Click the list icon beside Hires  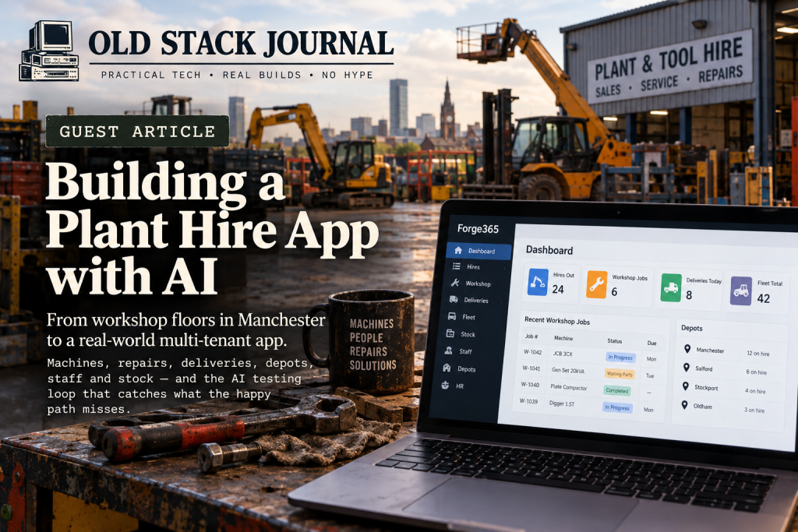pyautogui.click(x=457, y=266)
